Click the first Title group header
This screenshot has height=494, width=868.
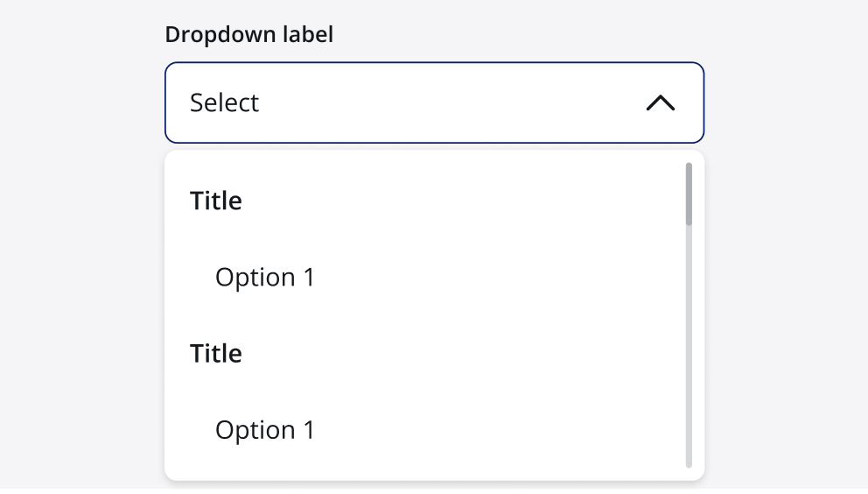(216, 201)
